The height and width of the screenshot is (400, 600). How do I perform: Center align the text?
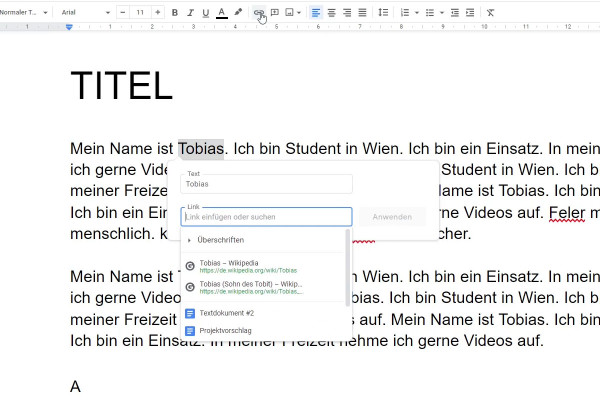point(331,13)
